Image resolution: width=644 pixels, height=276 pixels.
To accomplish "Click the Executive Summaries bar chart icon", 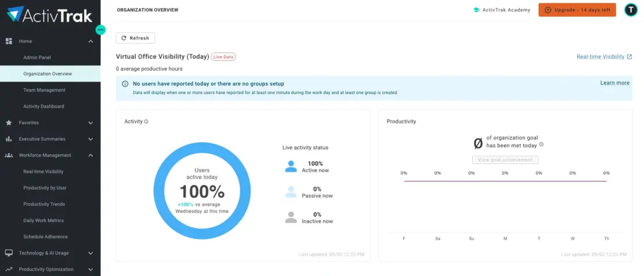I will pyautogui.click(x=9, y=139).
